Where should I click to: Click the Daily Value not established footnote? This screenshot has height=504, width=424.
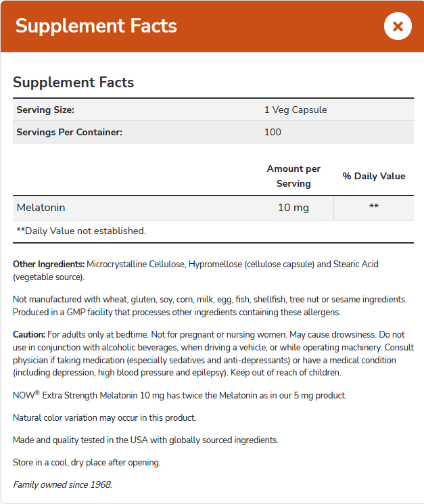tap(80, 231)
